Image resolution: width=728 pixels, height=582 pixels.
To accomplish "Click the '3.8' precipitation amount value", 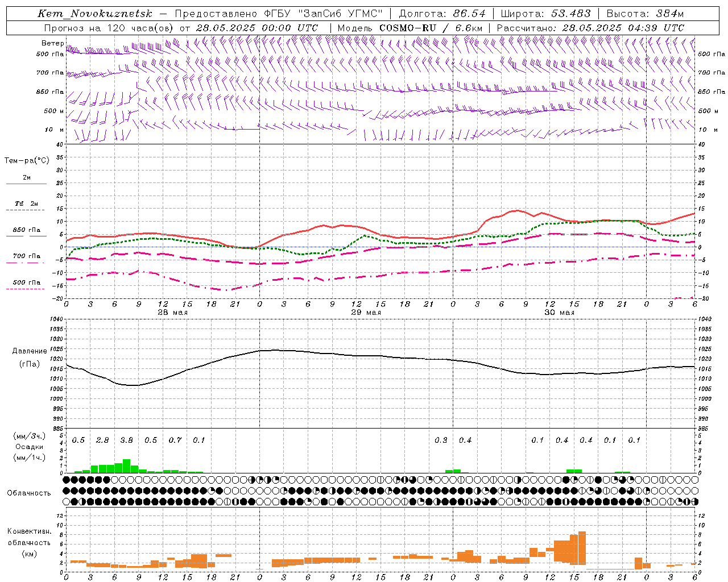I will click(126, 440).
